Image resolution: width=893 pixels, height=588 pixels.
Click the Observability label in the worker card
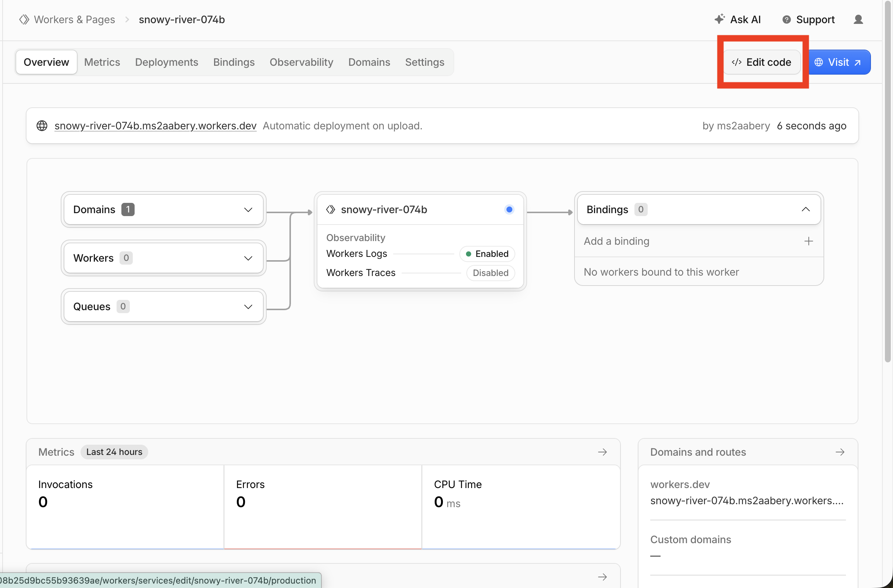[x=356, y=238]
